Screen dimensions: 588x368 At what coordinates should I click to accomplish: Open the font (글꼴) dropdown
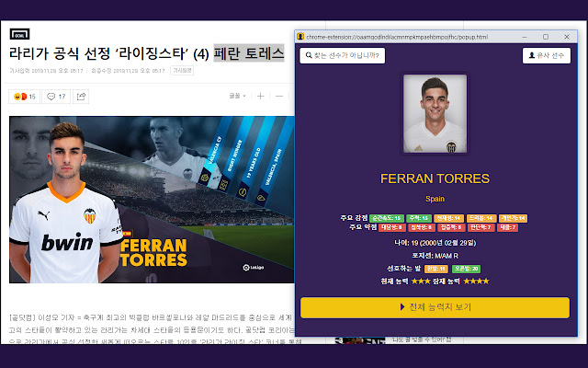(x=237, y=96)
